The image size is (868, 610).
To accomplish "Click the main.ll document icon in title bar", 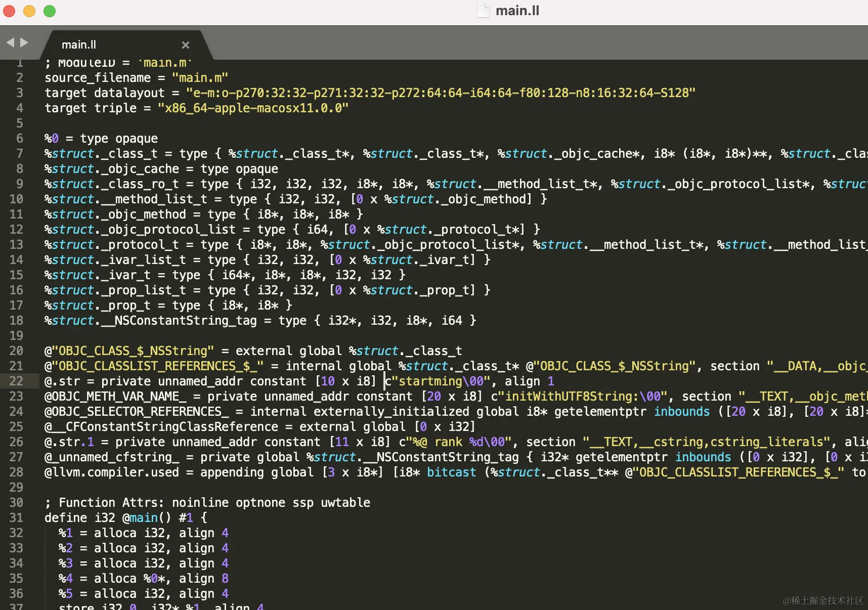I will coord(484,11).
